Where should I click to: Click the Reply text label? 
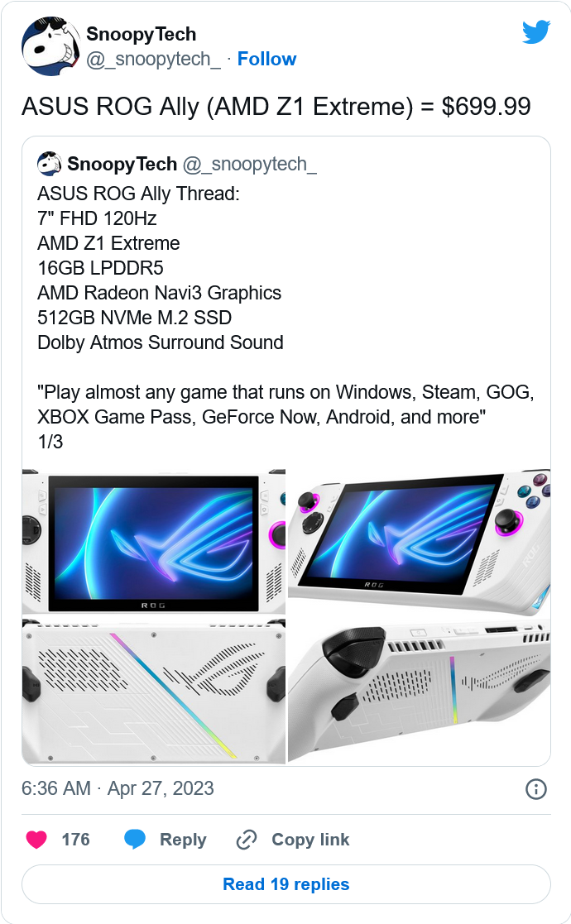pos(183,840)
